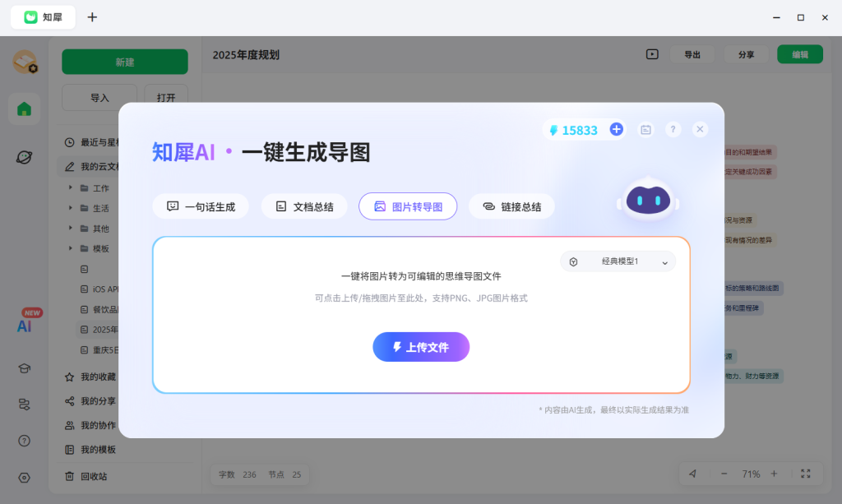The width and height of the screenshot is (842, 504).
Task: Open the mind map structure sidebar icon
Action: [24, 405]
